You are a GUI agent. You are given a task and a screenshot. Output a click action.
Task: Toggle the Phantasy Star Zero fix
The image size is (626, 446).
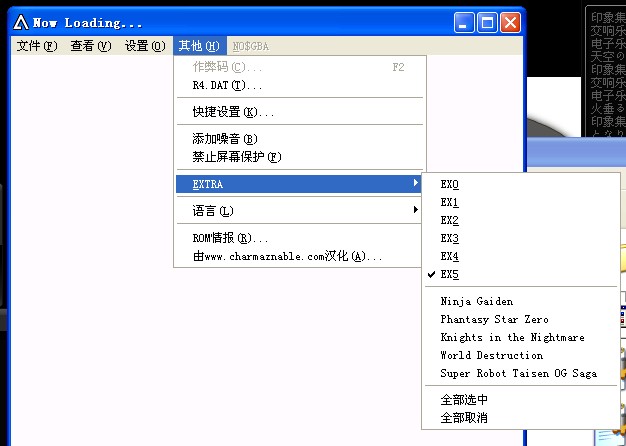pos(521,319)
